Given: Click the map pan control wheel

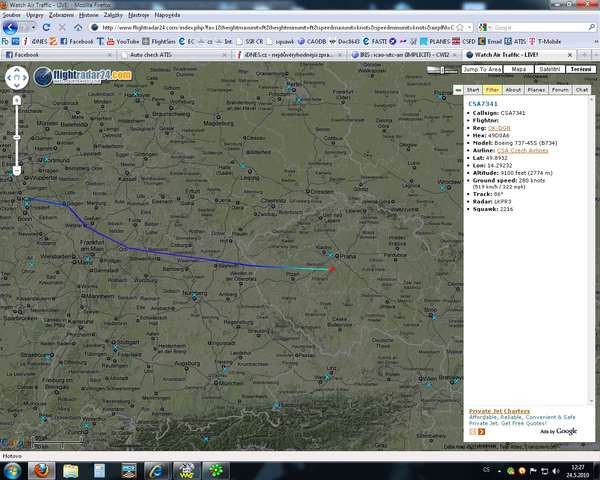Looking at the screenshot, I should tap(17, 77).
